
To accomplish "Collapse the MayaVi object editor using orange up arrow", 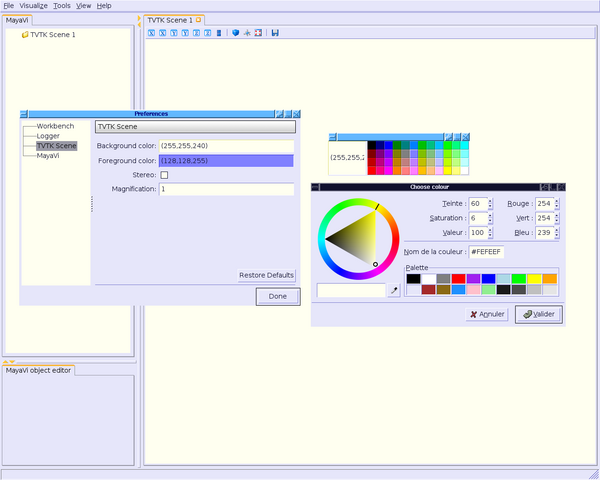I will [5, 361].
